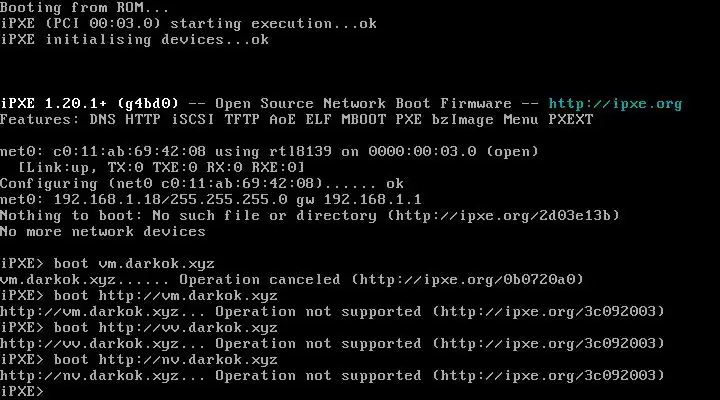Click 'PXEXT' in the Features list

point(571,119)
